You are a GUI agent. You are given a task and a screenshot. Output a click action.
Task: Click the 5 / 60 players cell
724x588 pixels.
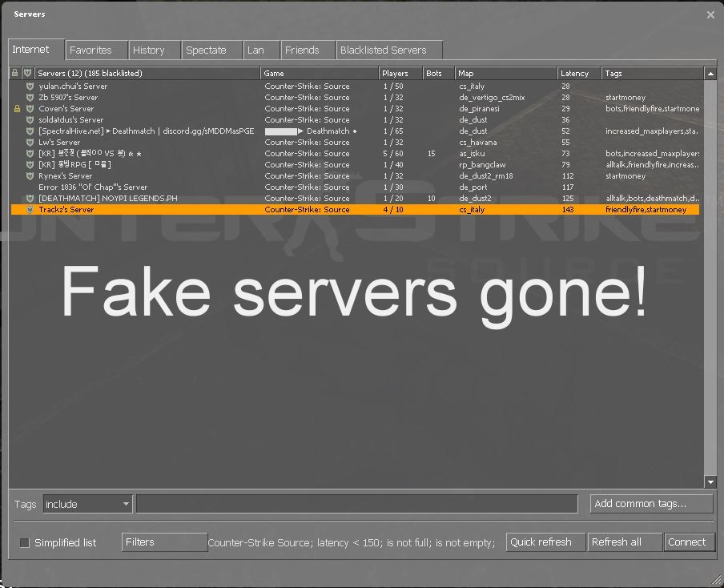click(x=393, y=153)
